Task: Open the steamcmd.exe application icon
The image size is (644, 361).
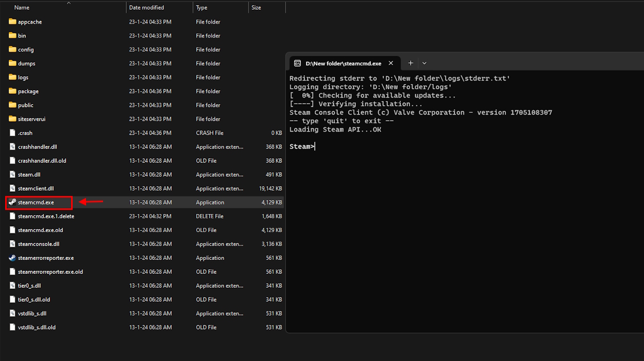Action: (x=12, y=202)
